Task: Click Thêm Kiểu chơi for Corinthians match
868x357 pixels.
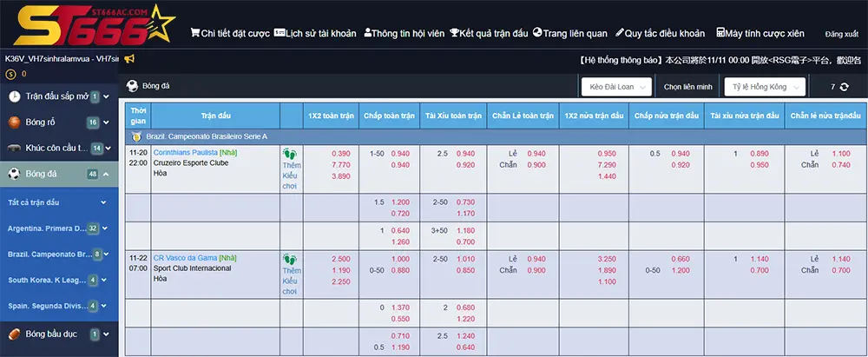Action: [291, 175]
